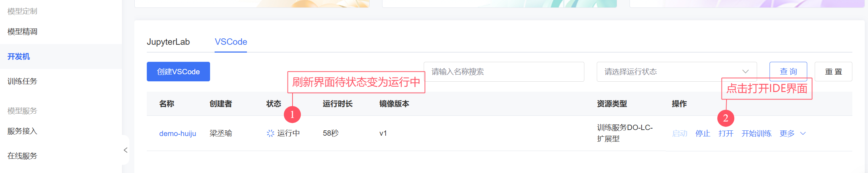This screenshot has width=868, height=173.
Task: Click the 创建VSCode button
Action: click(x=178, y=72)
